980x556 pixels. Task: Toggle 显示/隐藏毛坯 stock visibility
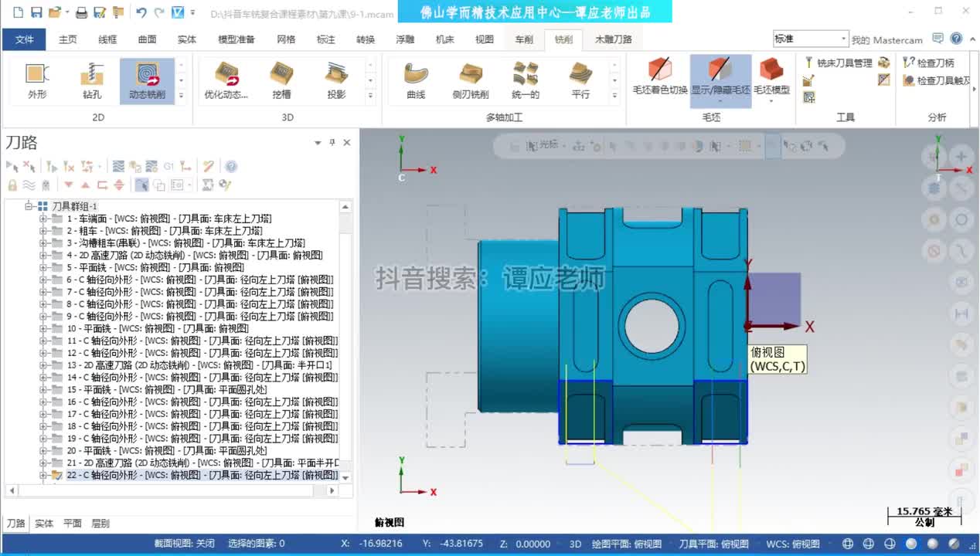[720, 80]
